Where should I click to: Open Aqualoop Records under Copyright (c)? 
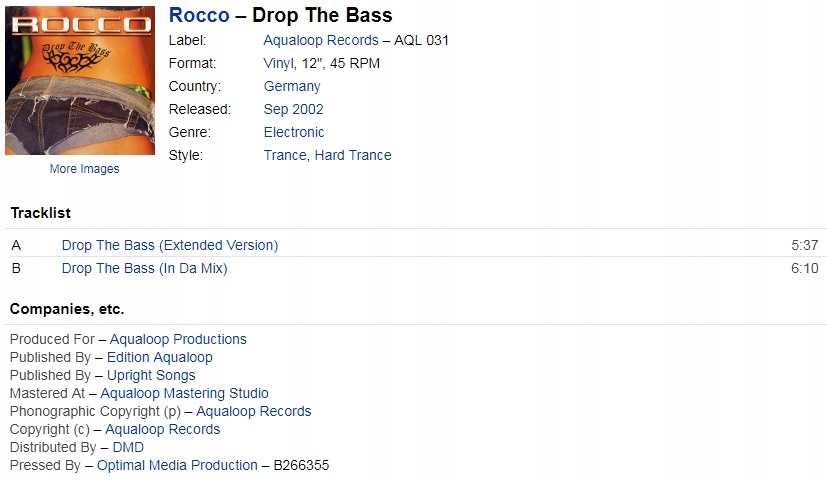tap(162, 429)
